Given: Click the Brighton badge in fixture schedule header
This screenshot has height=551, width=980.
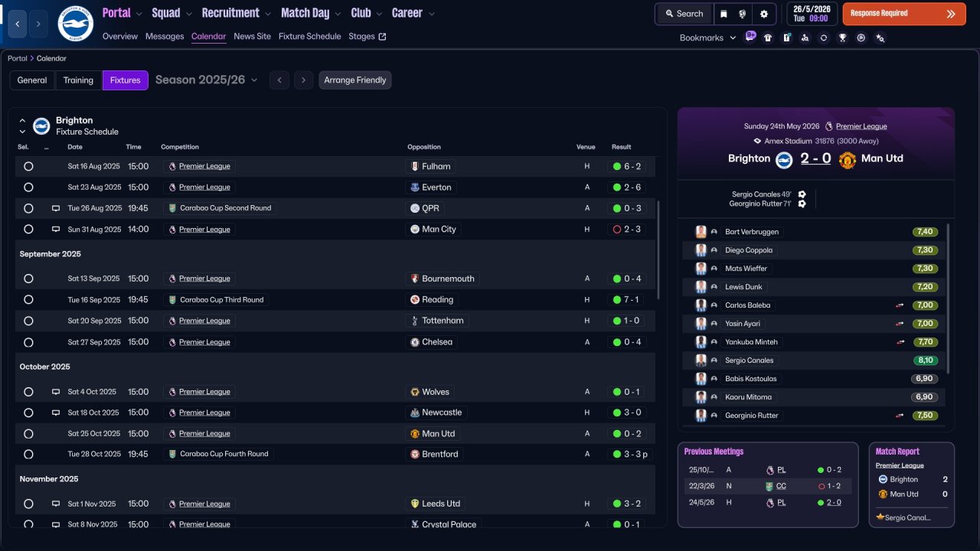Looking at the screenshot, I should (41, 126).
